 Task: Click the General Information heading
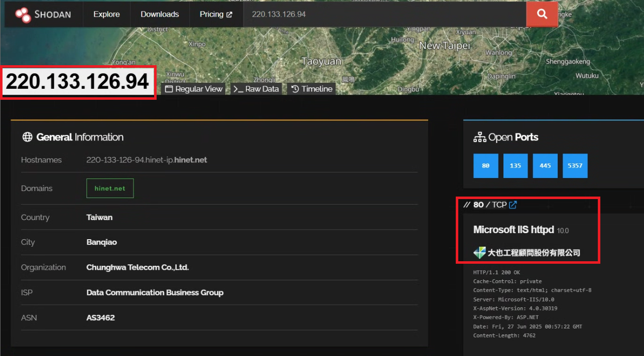click(80, 137)
